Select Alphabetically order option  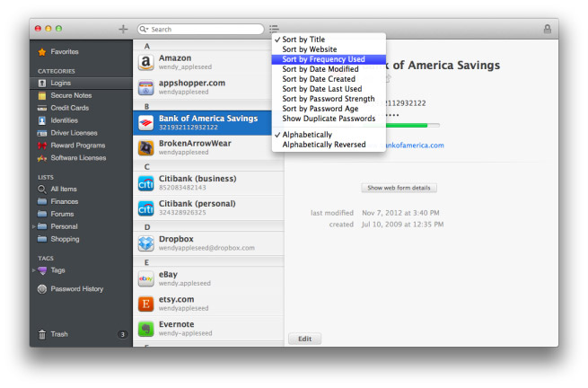[329, 135]
